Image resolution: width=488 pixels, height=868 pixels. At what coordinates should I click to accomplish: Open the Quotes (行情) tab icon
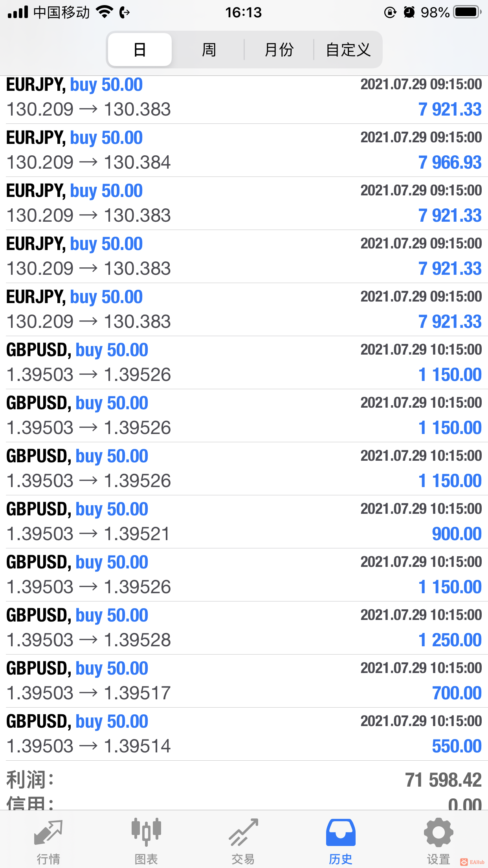[48, 833]
